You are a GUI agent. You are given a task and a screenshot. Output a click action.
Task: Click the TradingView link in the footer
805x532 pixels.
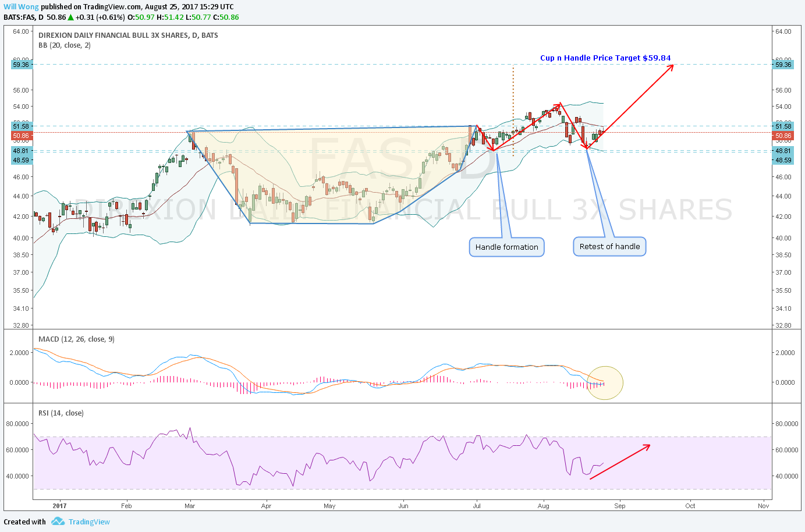[89, 522]
